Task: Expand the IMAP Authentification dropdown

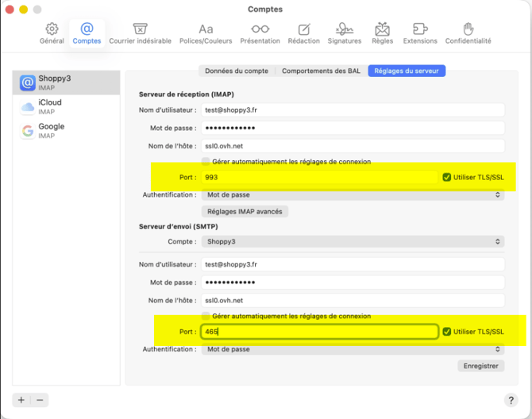Action: (353, 194)
